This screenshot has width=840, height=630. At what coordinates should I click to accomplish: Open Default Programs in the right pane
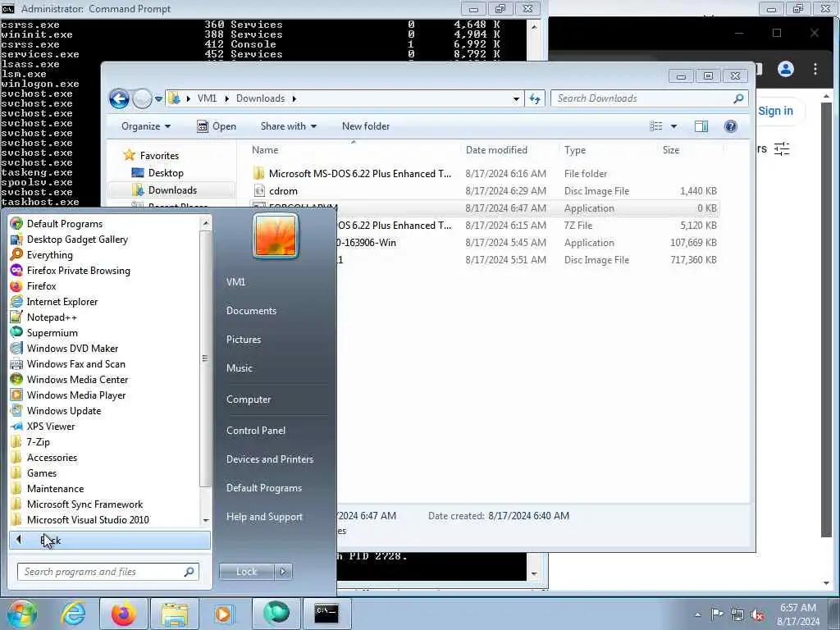click(263, 488)
